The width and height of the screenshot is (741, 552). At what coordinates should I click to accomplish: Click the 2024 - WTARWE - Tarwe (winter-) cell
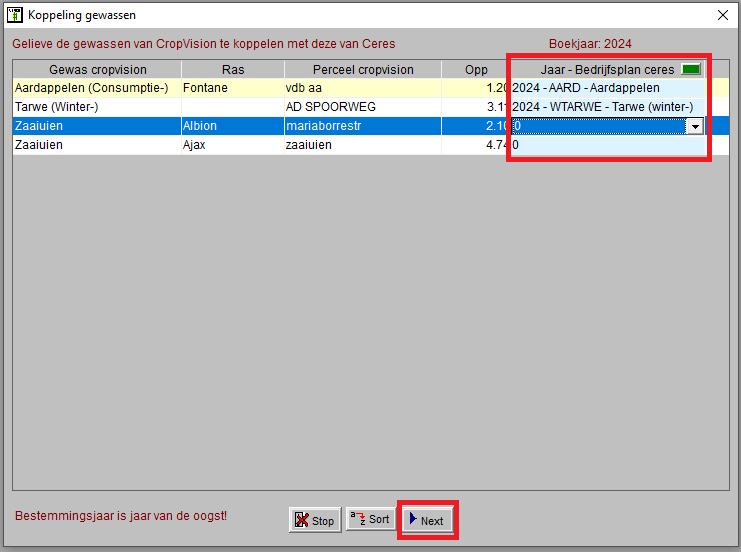[x=608, y=107]
